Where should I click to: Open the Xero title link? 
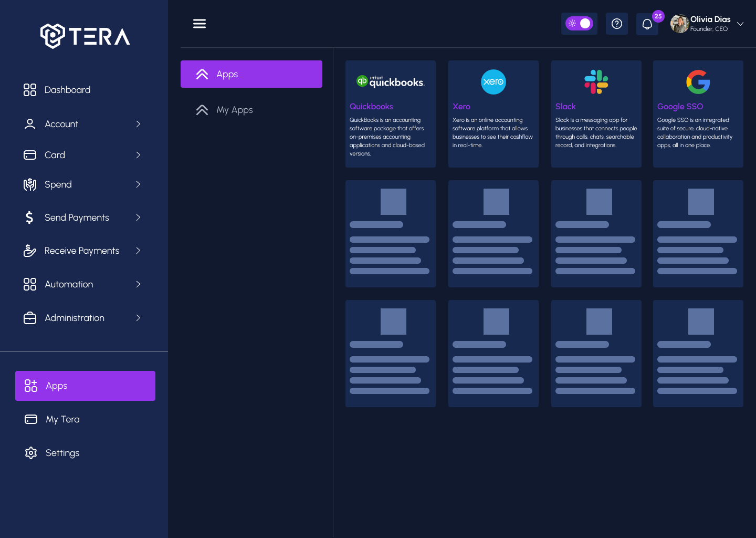(461, 107)
